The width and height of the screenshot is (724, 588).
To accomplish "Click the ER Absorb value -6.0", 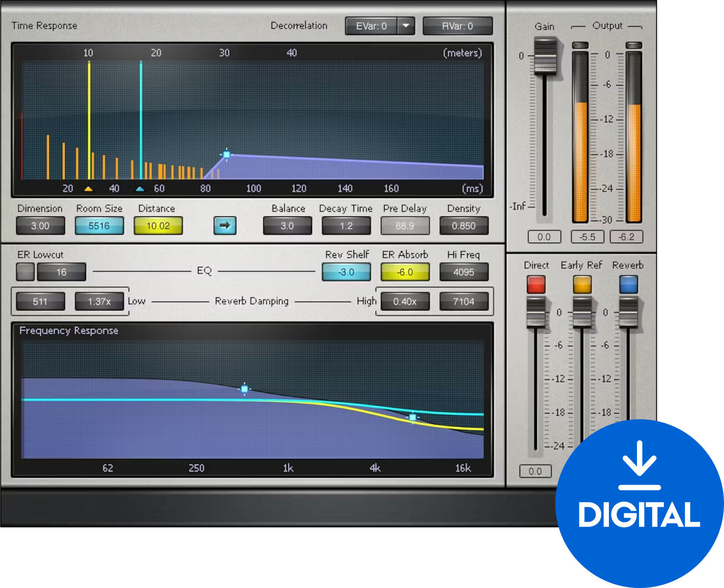I will pyautogui.click(x=405, y=272).
